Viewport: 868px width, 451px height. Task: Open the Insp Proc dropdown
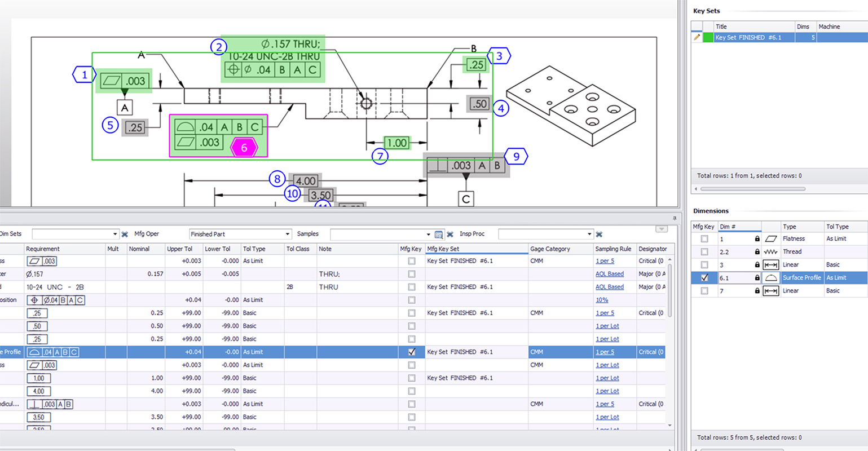pos(589,234)
